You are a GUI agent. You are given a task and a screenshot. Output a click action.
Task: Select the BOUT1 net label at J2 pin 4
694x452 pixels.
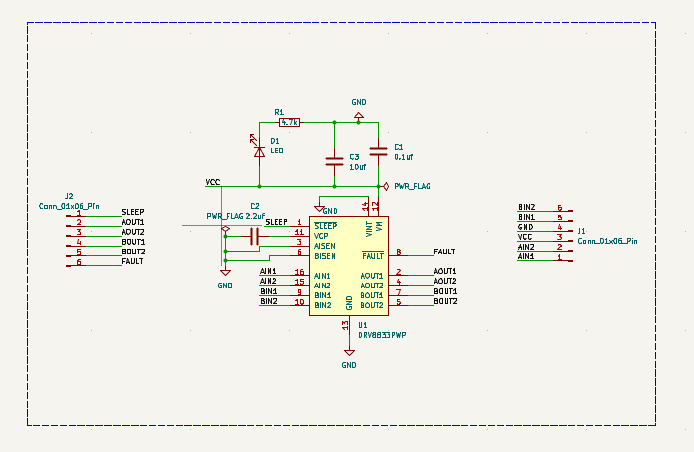133,242
